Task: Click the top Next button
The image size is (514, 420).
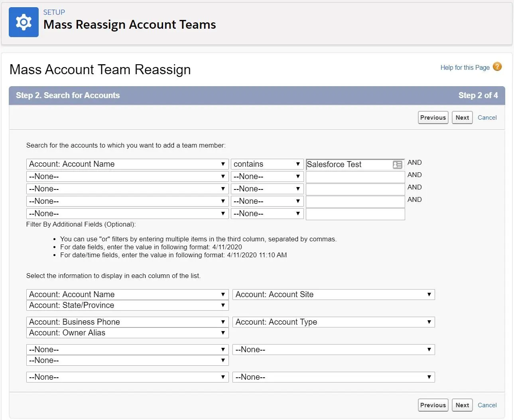Action: coord(462,118)
